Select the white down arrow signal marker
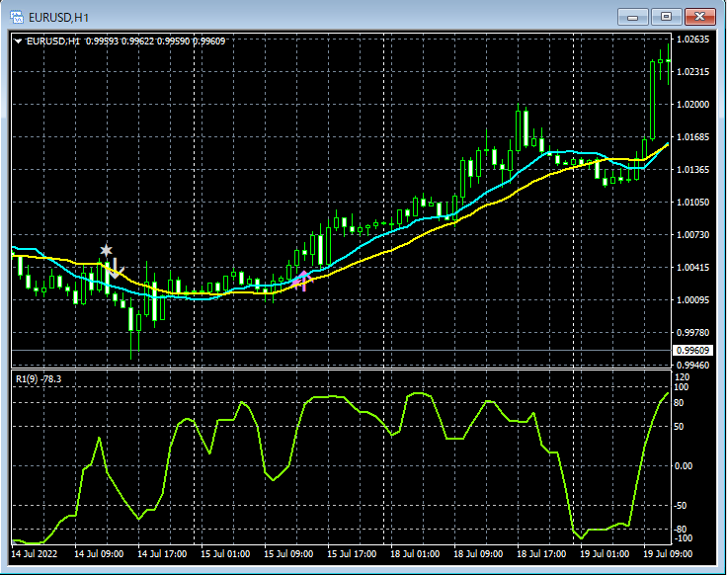This screenshot has width=728, height=575. pos(116,267)
